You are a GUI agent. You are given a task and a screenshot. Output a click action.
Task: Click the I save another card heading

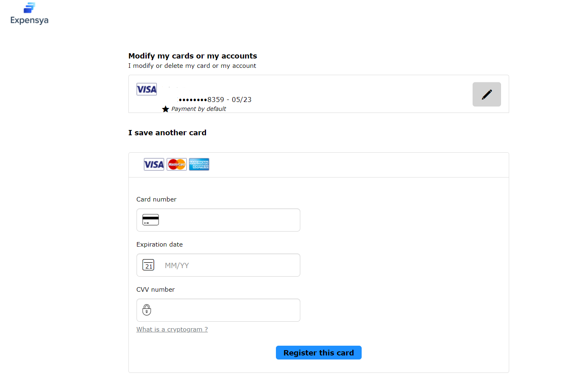pyautogui.click(x=167, y=133)
